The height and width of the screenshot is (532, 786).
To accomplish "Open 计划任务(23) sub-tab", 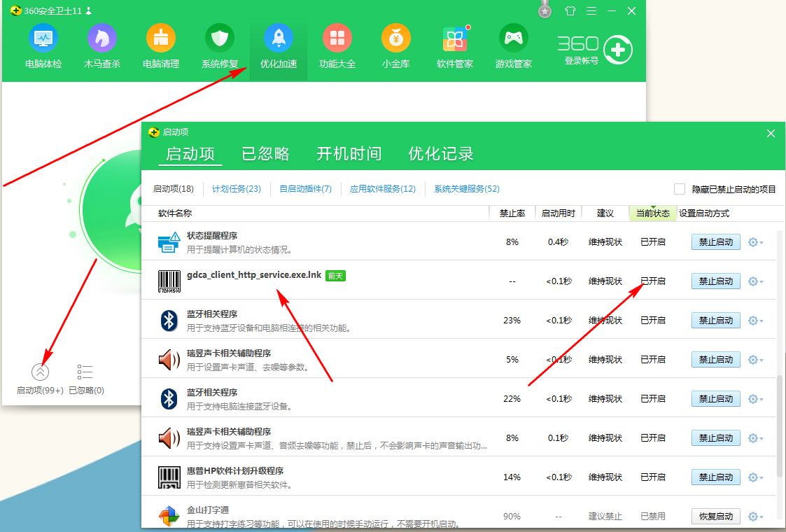I will click(x=237, y=189).
